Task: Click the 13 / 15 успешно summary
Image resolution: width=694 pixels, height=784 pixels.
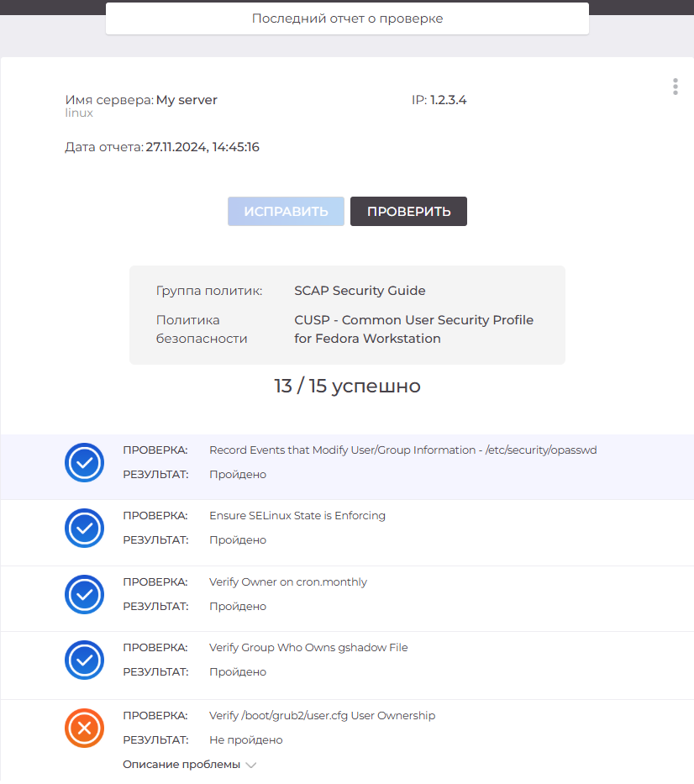Action: (x=348, y=386)
